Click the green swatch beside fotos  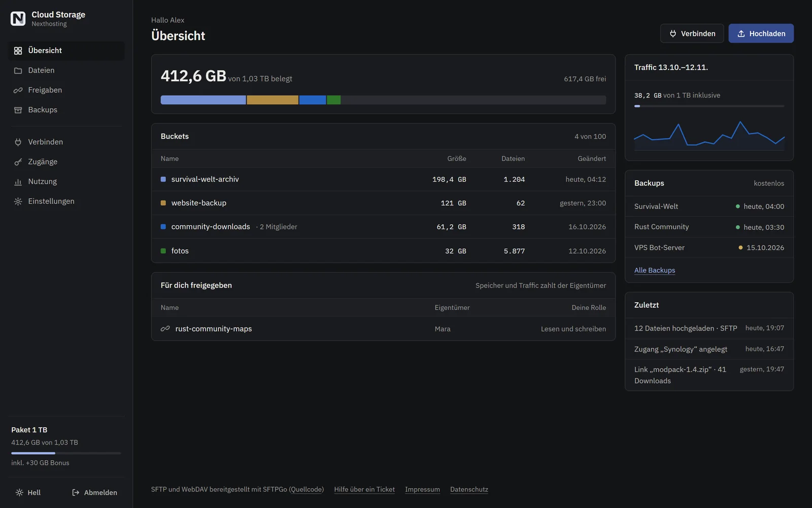[163, 251]
